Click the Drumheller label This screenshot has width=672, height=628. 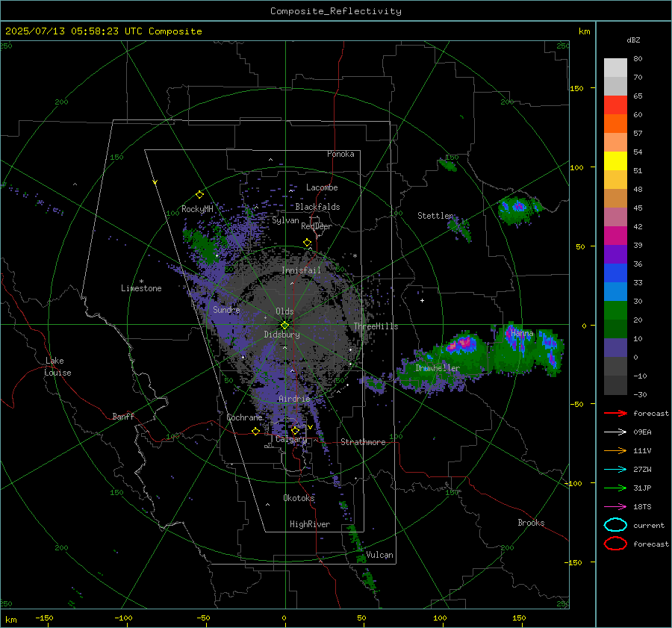point(438,368)
